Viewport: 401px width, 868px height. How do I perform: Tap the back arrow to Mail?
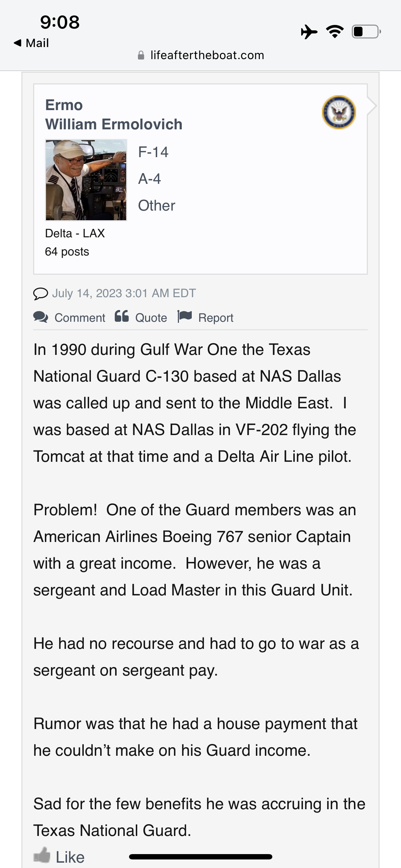(x=17, y=43)
